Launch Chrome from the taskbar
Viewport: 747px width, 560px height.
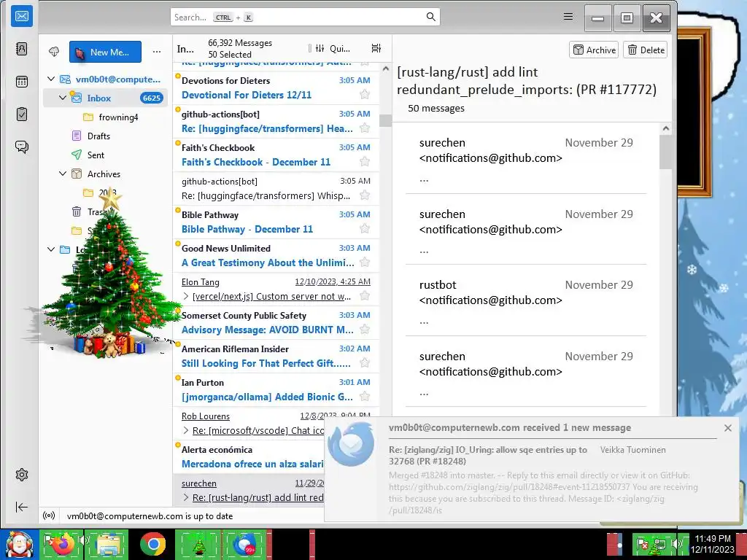[153, 544]
